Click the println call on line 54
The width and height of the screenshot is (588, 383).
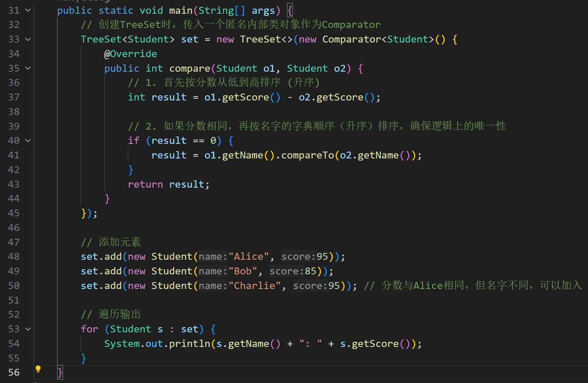[190, 344]
